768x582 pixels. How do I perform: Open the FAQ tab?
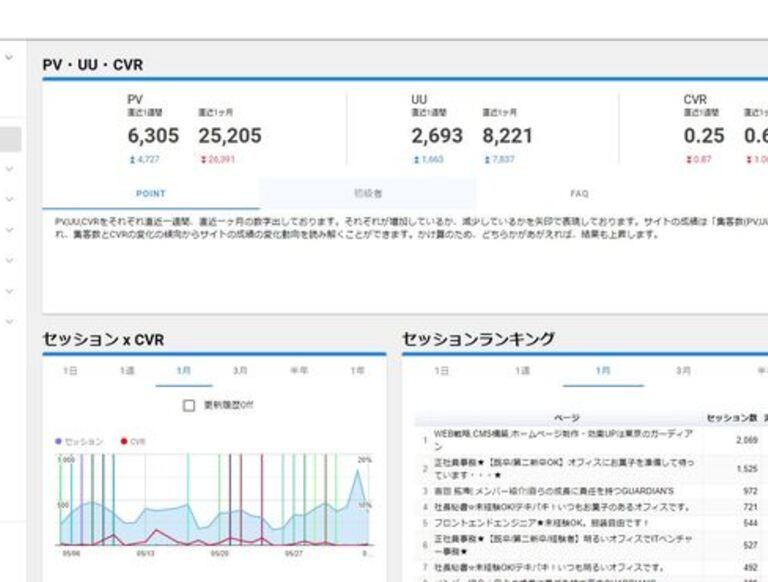pyautogui.click(x=579, y=194)
